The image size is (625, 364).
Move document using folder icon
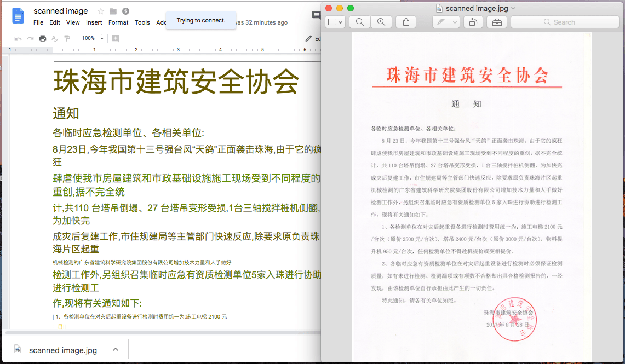[x=113, y=11]
